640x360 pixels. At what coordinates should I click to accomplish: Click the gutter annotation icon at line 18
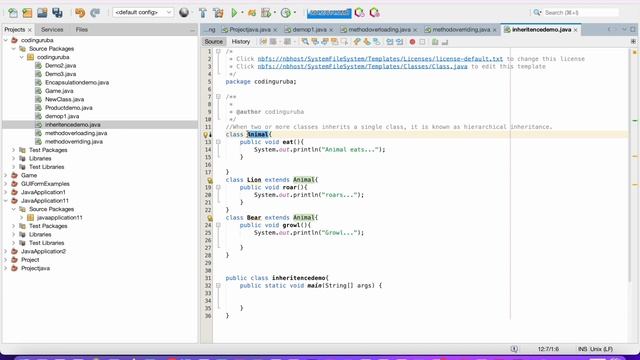pyautogui.click(x=210, y=180)
